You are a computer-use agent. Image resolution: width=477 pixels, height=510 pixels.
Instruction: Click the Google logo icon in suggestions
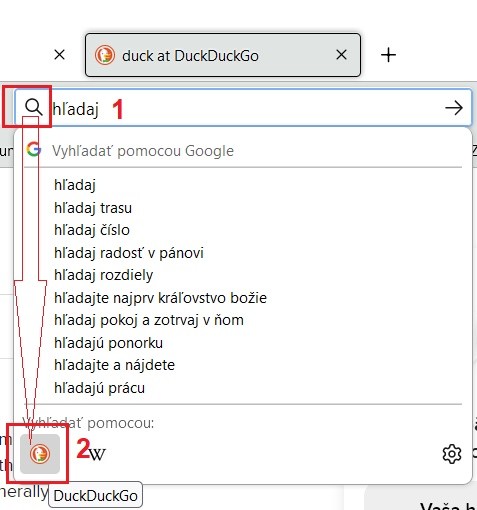[34, 149]
